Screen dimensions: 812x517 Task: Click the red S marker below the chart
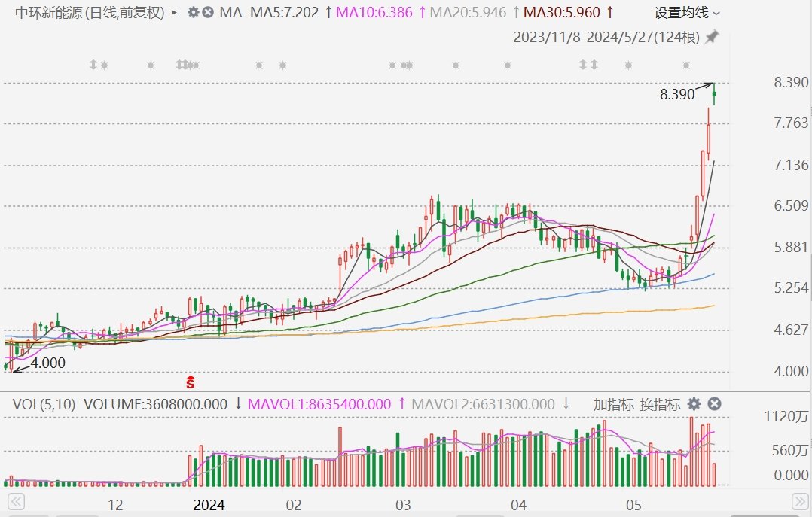pyautogui.click(x=191, y=382)
